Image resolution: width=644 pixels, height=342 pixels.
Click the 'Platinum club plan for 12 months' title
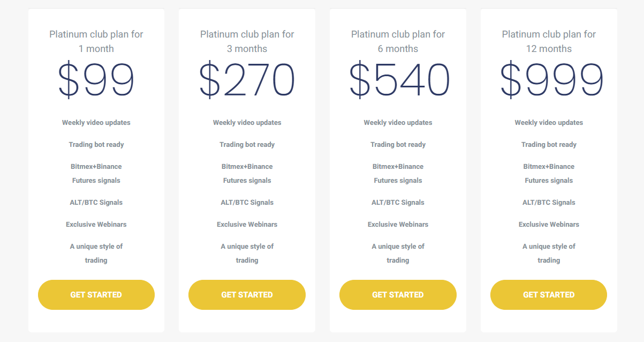pos(549,41)
